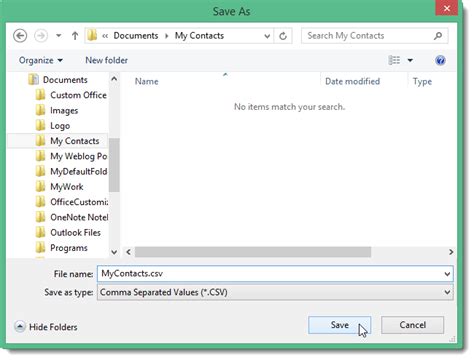
Task: Select My Contacts in the address path
Action: (199, 36)
